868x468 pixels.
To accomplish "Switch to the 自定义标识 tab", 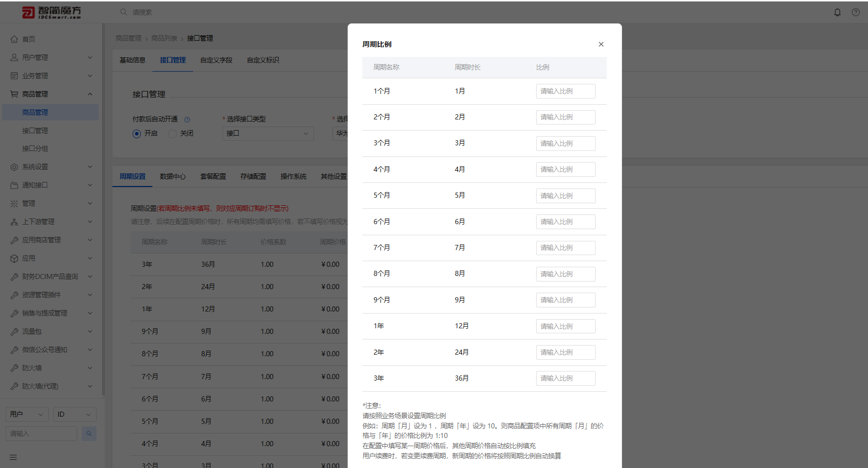I will pyautogui.click(x=263, y=60).
